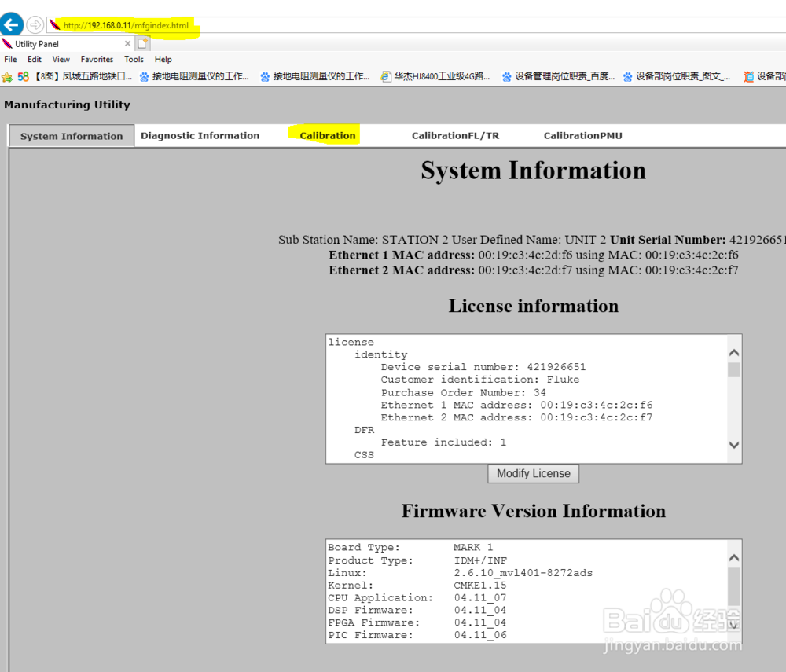The height and width of the screenshot is (672, 786).
Task: Open a new browser tab
Action: [x=143, y=43]
